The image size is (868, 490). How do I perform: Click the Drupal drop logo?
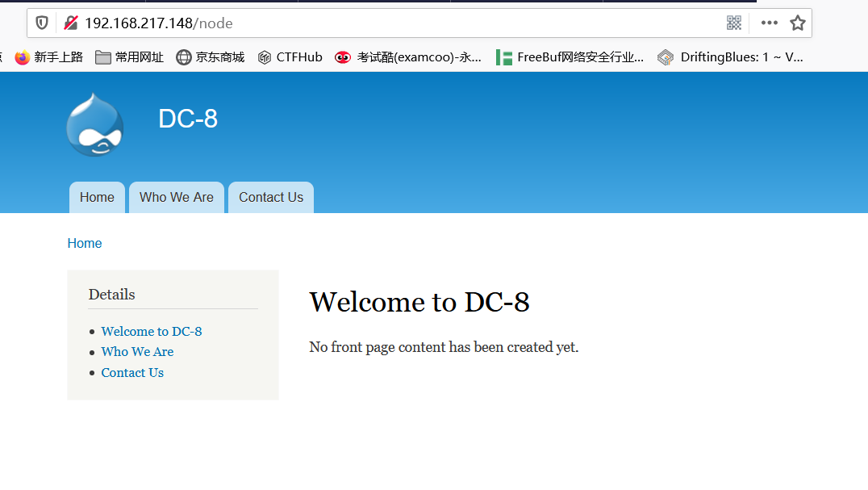tap(94, 124)
